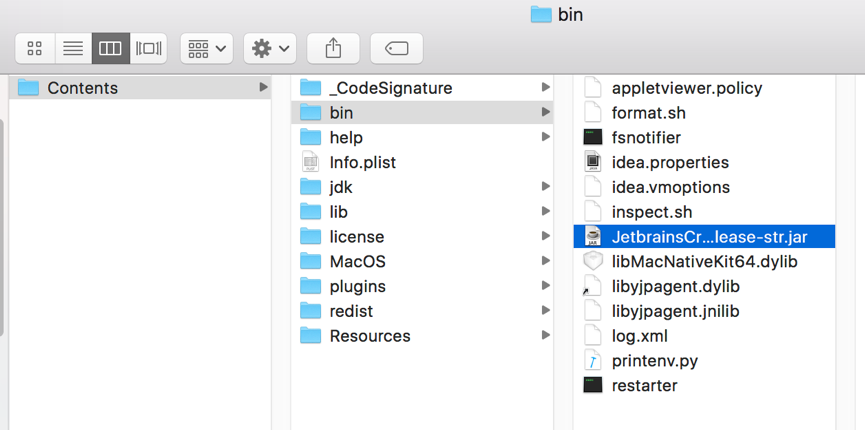Click the format.sh file icon
Screen dimensions: 865x430
point(592,113)
